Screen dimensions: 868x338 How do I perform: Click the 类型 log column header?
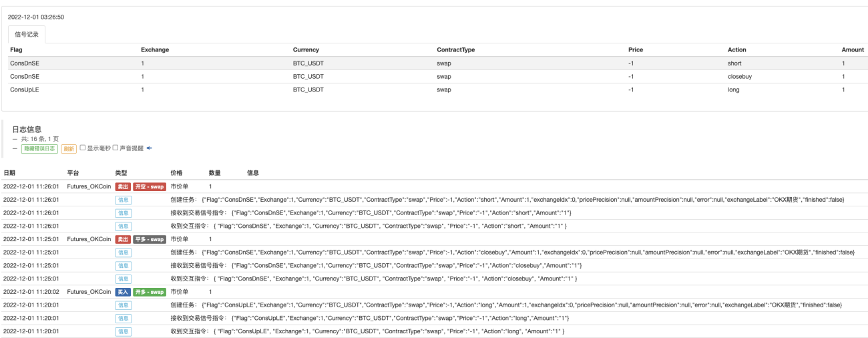(x=121, y=173)
